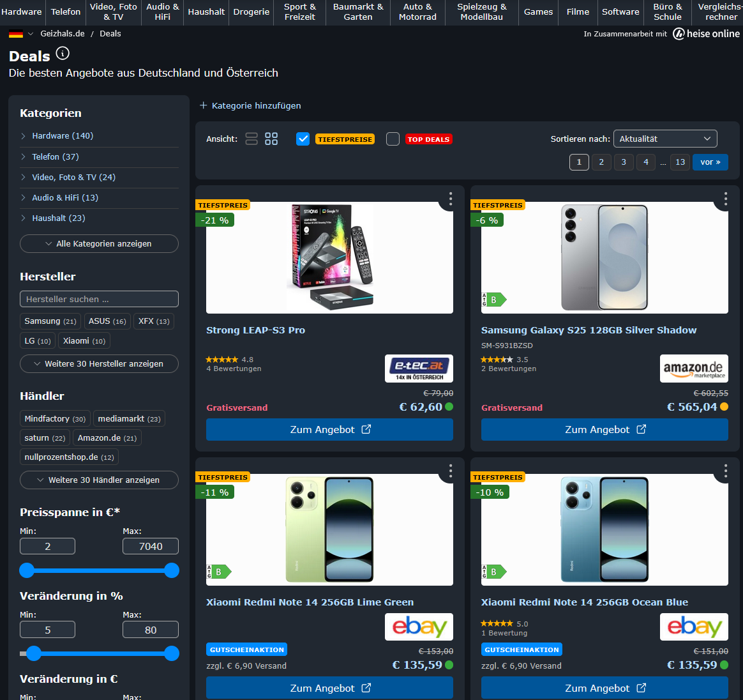
Task: Open the Sortieren nach Aktualität dropdown
Action: click(x=665, y=139)
